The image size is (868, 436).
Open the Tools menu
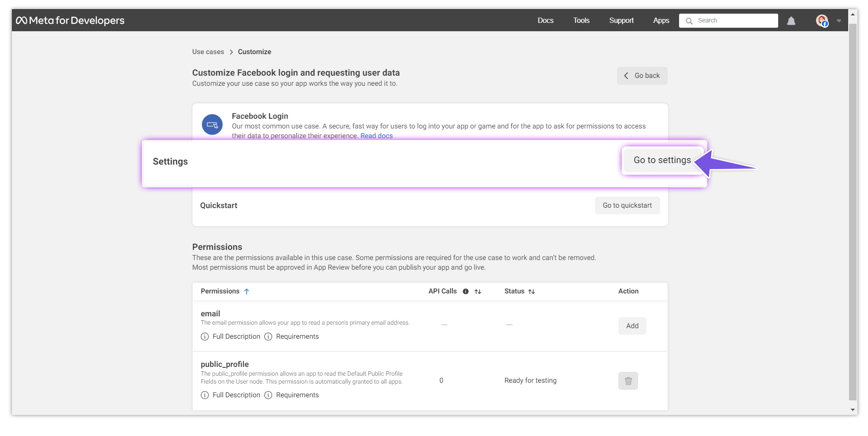[581, 20]
